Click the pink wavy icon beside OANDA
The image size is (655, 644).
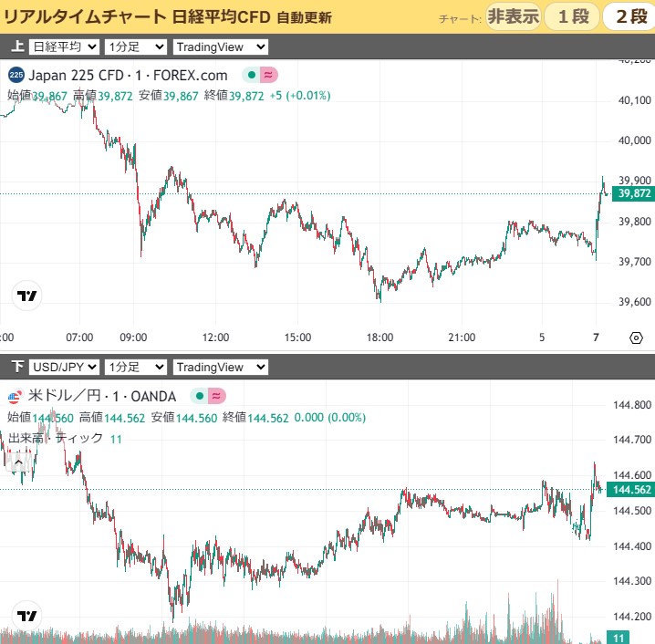tap(216, 396)
